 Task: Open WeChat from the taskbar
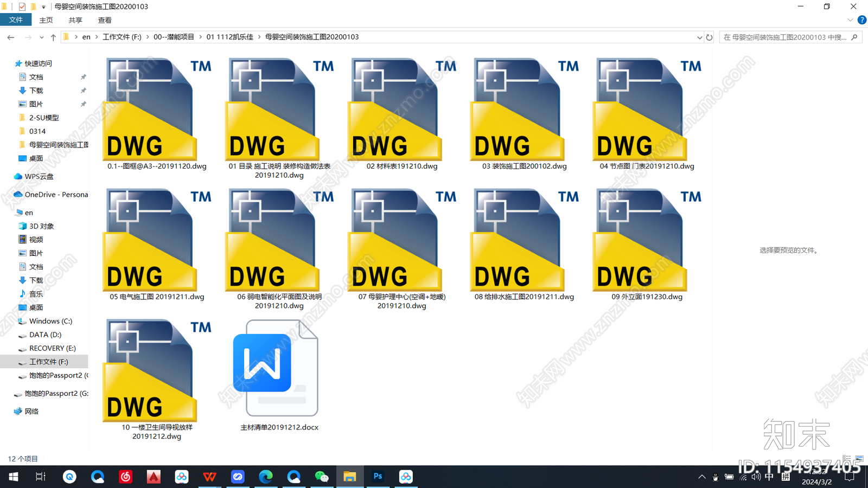[322, 477]
